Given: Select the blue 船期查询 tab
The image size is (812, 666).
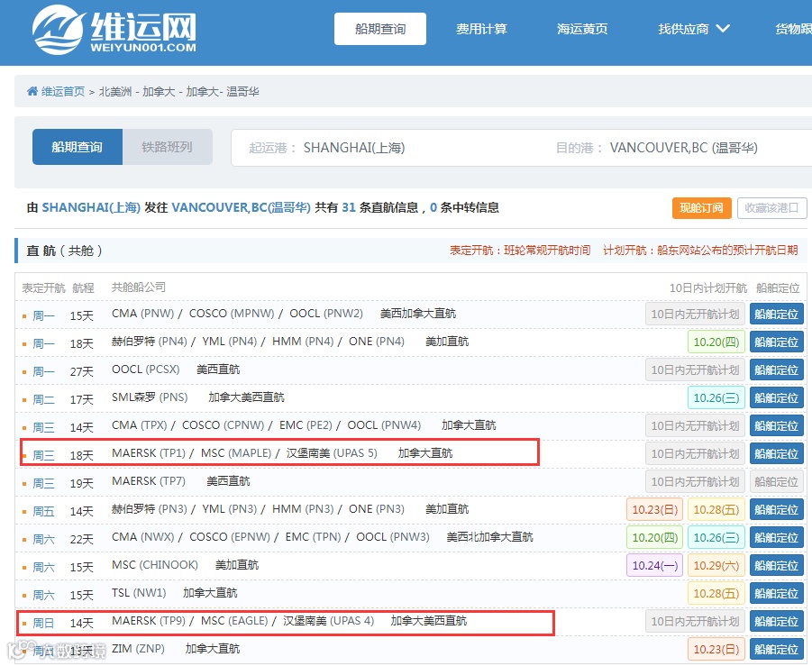Looking at the screenshot, I should pyautogui.click(x=78, y=147).
